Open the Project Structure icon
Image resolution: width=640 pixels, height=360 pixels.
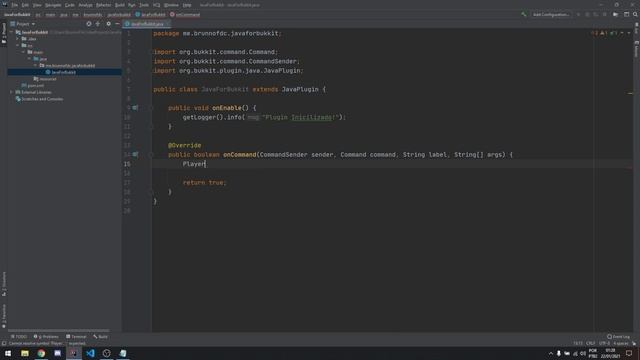pos(616,15)
